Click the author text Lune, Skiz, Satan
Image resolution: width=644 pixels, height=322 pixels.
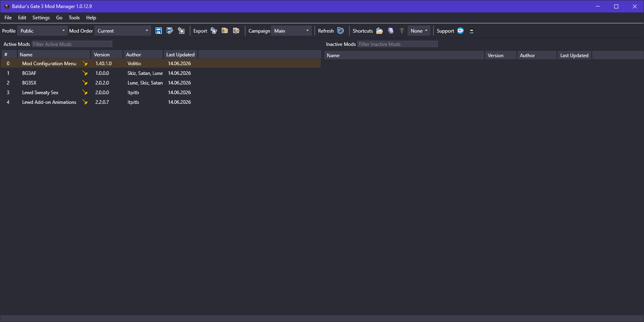point(145,83)
